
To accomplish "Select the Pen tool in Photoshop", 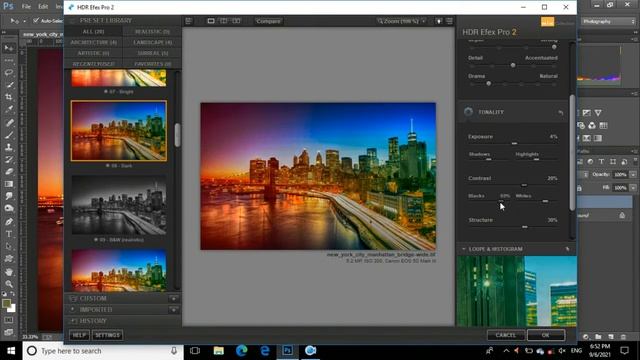I will [x=9, y=222].
